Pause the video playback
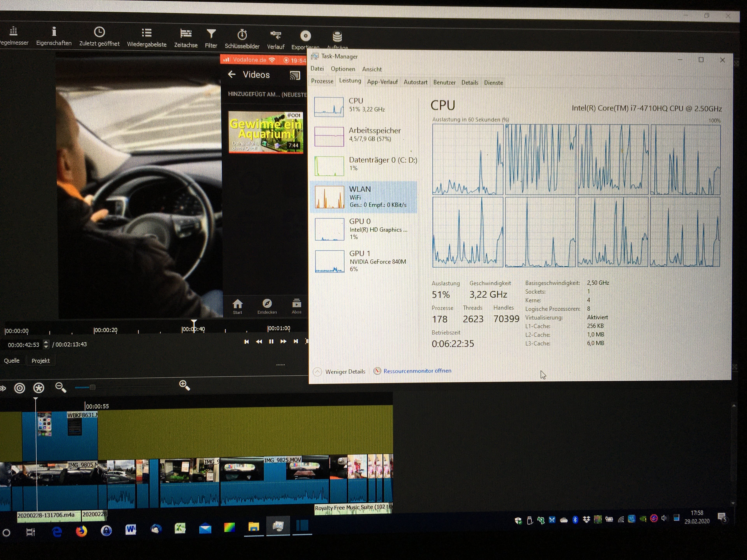This screenshot has height=560, width=747. [271, 342]
